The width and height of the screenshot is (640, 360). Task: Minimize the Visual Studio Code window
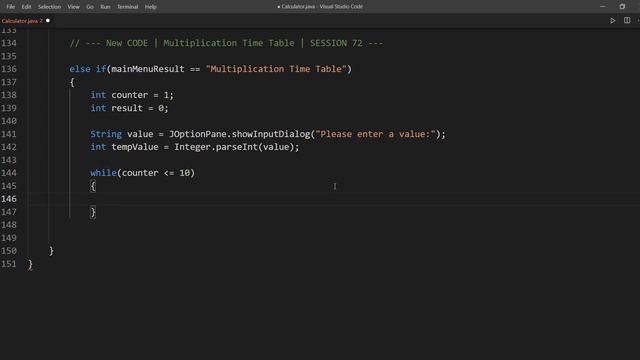pos(602,7)
